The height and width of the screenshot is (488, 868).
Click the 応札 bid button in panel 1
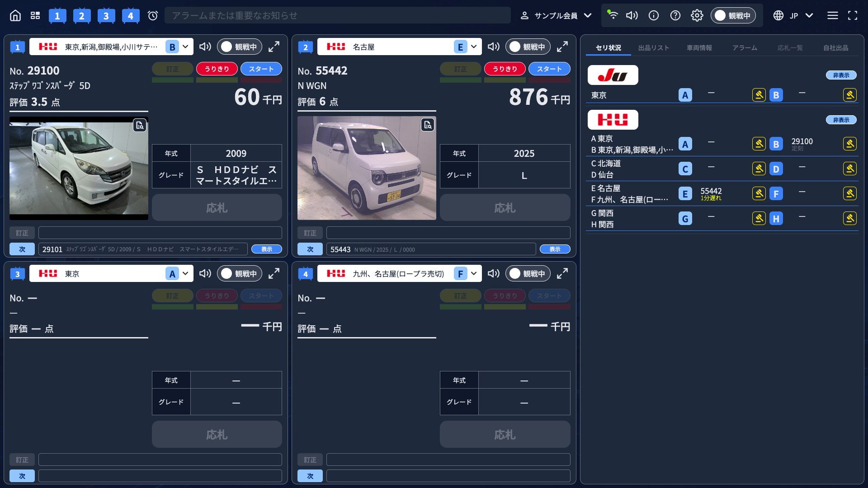click(x=217, y=207)
